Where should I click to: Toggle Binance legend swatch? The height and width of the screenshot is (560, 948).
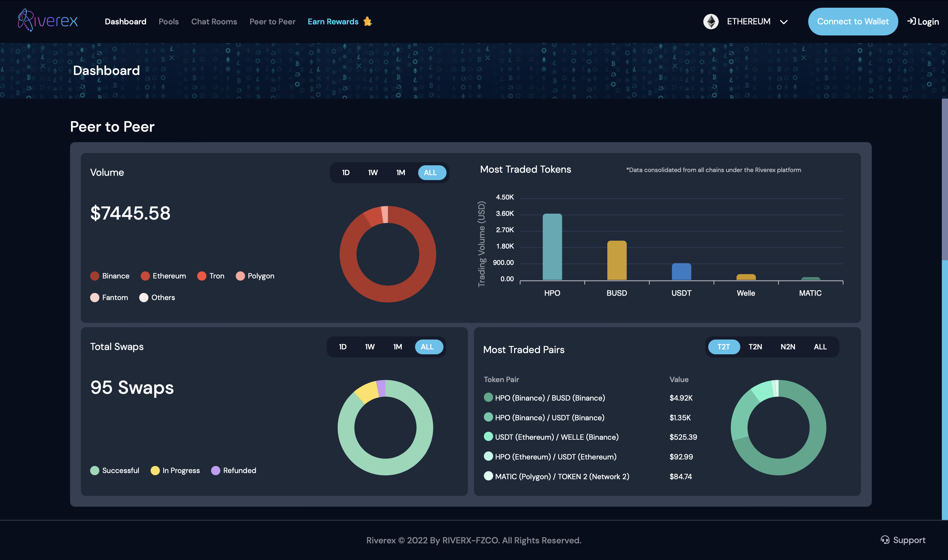click(95, 276)
